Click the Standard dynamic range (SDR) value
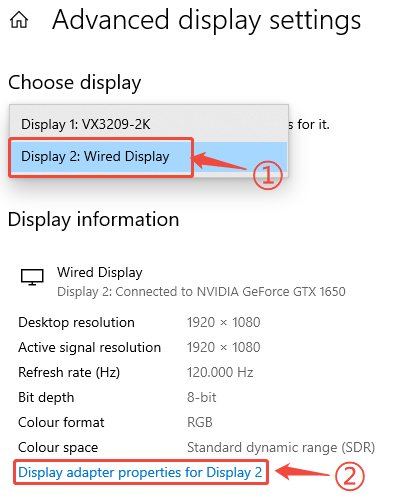 (281, 447)
